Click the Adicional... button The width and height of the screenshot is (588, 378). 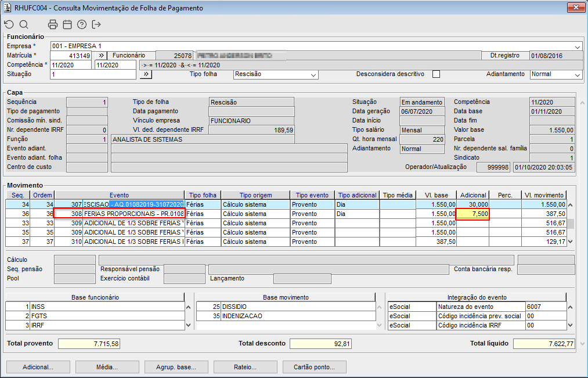(x=38, y=367)
